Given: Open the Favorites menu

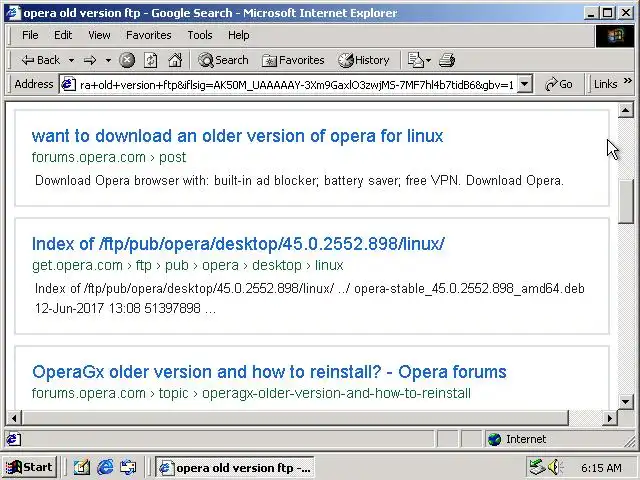Looking at the screenshot, I should 149,35.
